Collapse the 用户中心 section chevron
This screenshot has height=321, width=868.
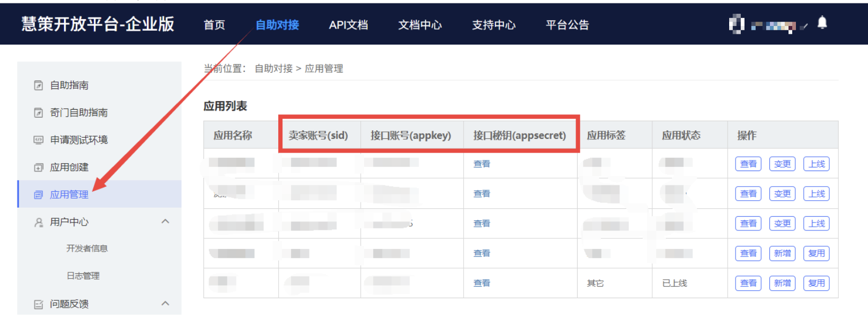pos(165,221)
